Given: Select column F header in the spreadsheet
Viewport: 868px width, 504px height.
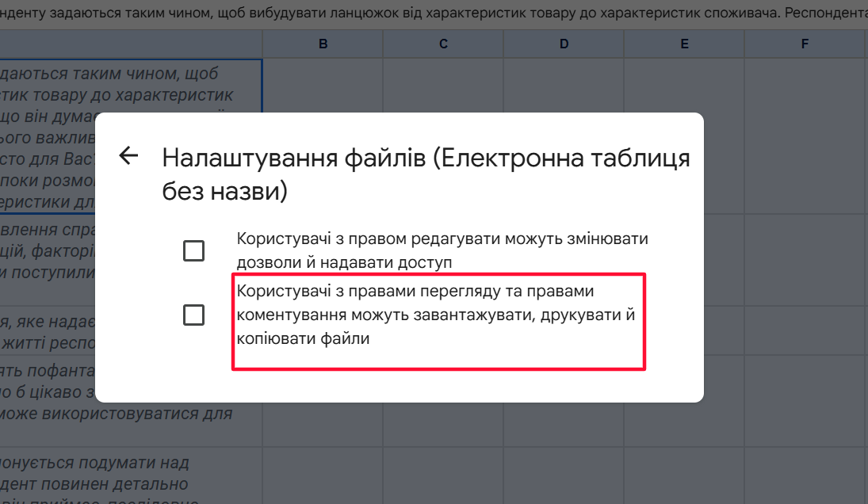Looking at the screenshot, I should 805,44.
